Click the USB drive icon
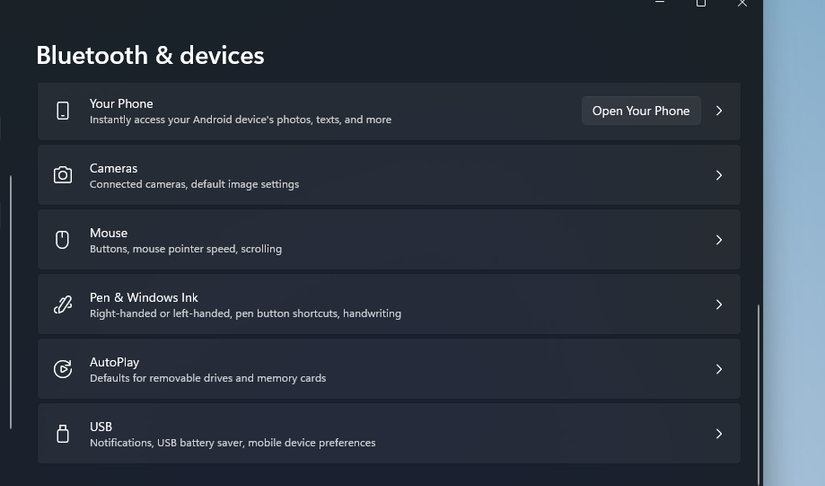This screenshot has width=825, height=486. click(x=63, y=434)
